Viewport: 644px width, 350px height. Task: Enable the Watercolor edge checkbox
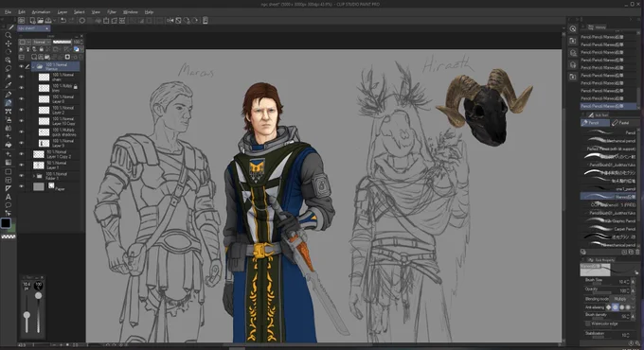point(588,324)
